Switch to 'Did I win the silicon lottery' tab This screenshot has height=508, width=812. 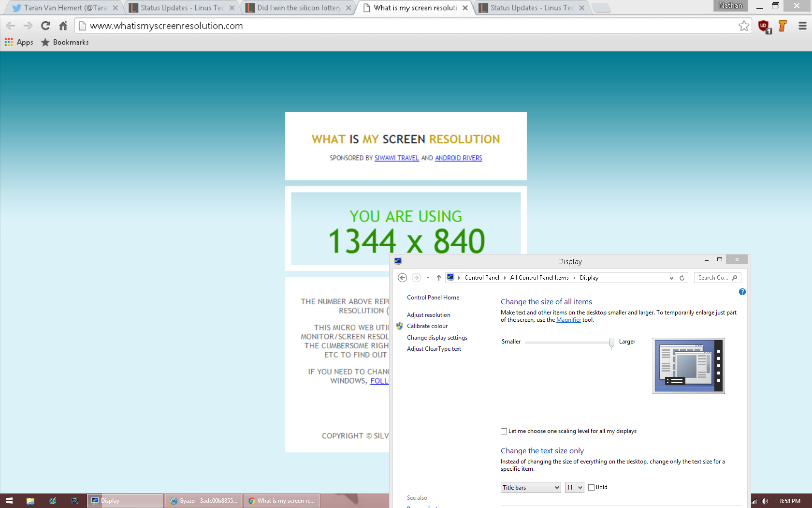click(298, 8)
